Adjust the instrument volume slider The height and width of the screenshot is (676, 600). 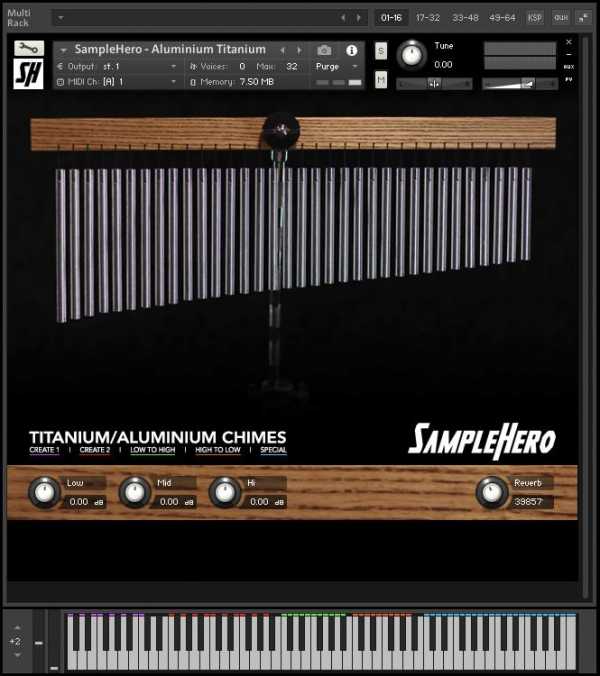(x=520, y=84)
